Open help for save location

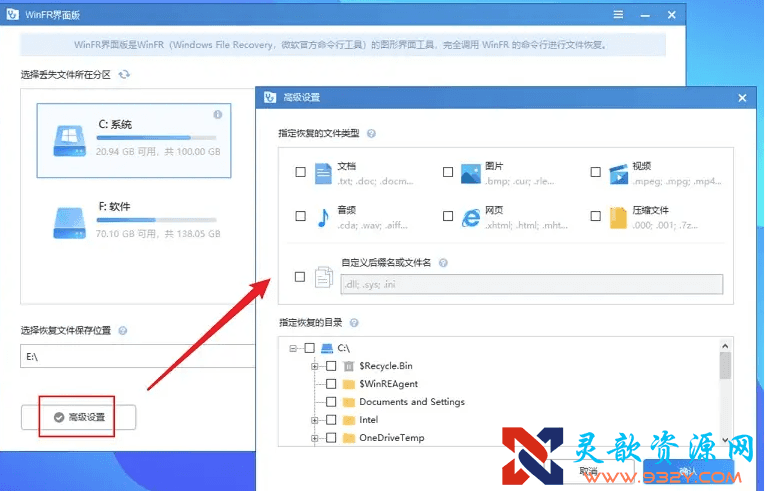tap(122, 330)
